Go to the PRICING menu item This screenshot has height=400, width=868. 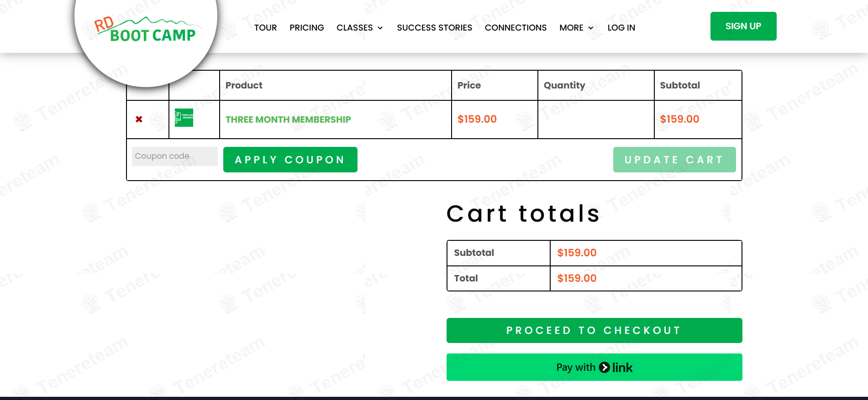(307, 28)
